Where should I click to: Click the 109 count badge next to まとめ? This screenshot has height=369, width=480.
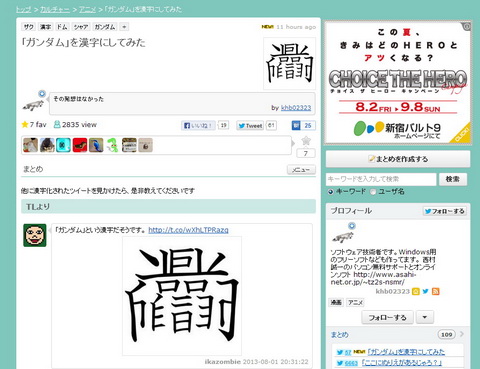[447, 334]
